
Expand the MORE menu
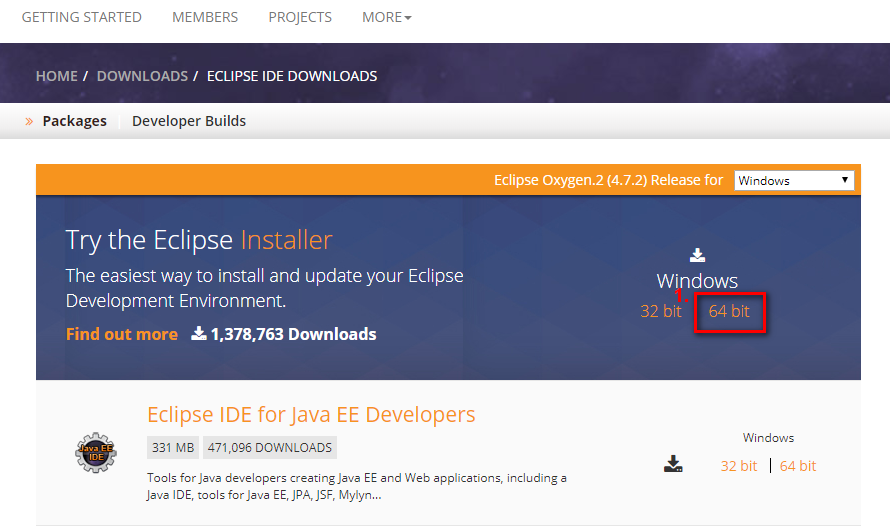click(387, 17)
